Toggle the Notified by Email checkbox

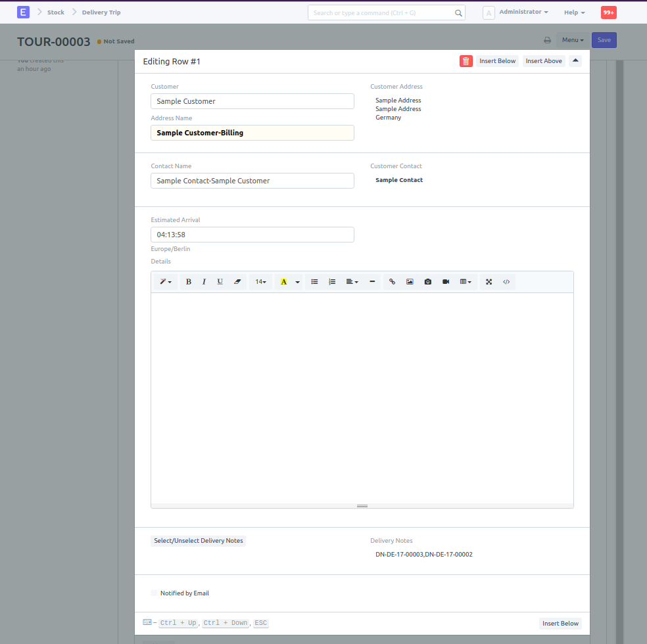coord(155,593)
